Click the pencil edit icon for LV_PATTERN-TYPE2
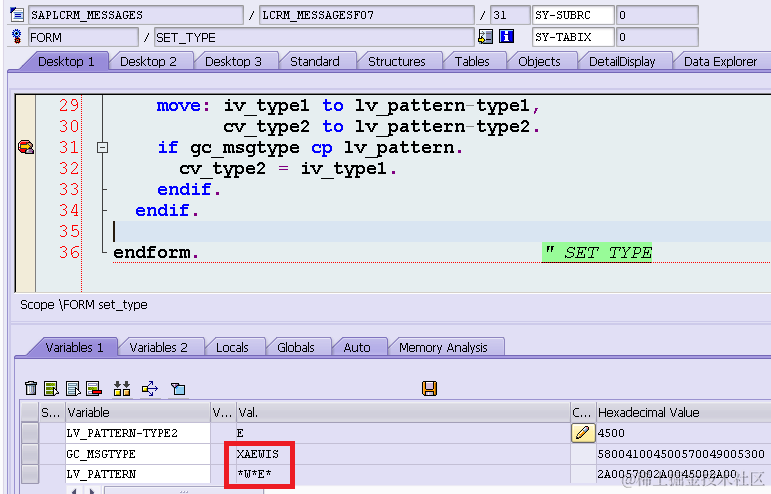This screenshot has width=771, height=494. (583, 433)
